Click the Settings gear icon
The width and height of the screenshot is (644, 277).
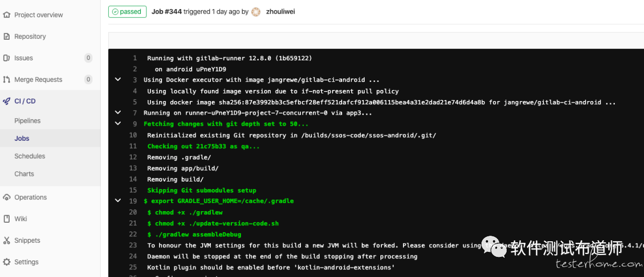(x=7, y=262)
